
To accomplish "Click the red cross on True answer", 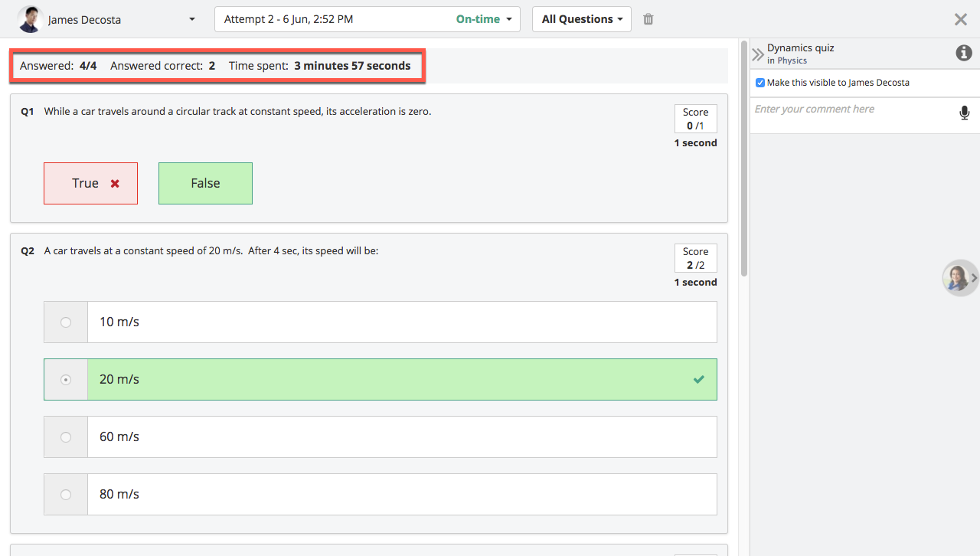I will [115, 184].
